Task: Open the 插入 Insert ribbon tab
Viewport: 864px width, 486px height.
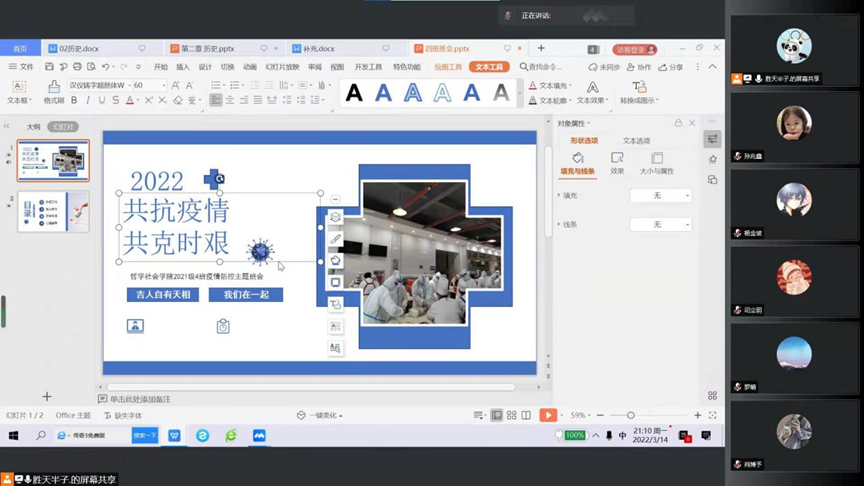Action: point(183,67)
